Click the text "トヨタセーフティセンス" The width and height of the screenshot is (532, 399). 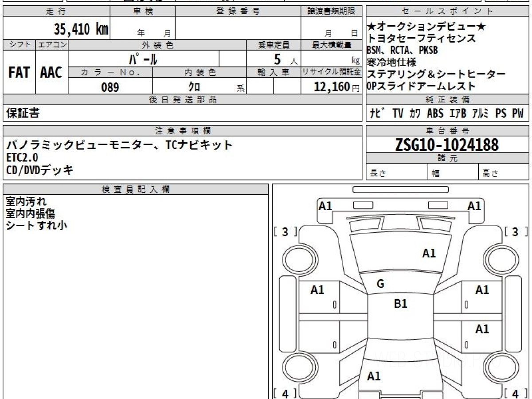coord(422,39)
